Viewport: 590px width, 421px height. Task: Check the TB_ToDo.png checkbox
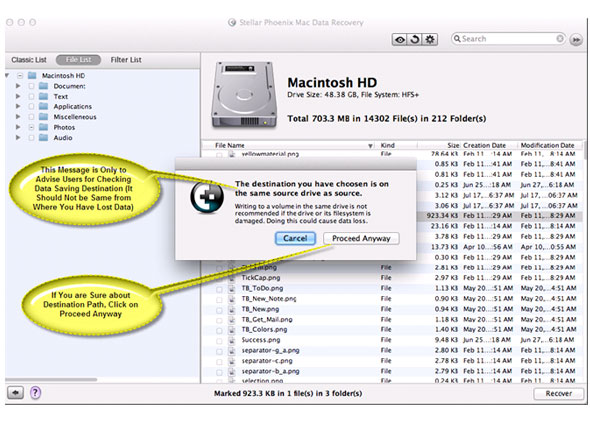(219, 289)
